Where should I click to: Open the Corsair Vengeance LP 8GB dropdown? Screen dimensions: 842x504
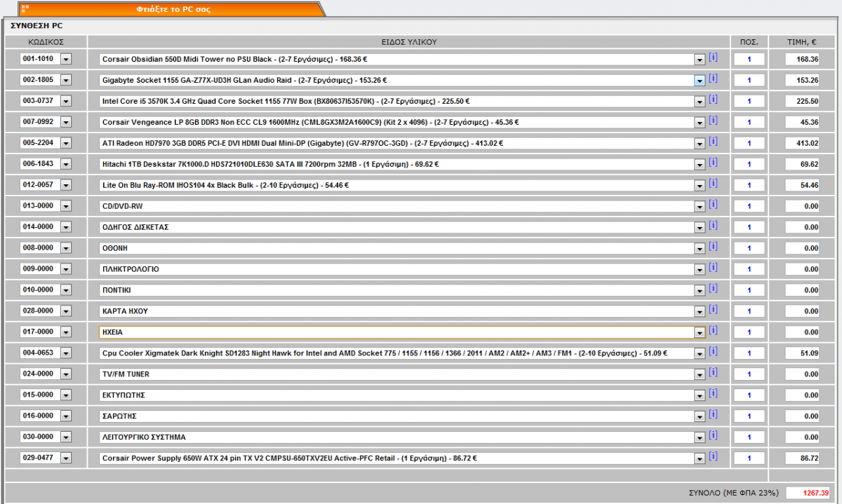[700, 122]
